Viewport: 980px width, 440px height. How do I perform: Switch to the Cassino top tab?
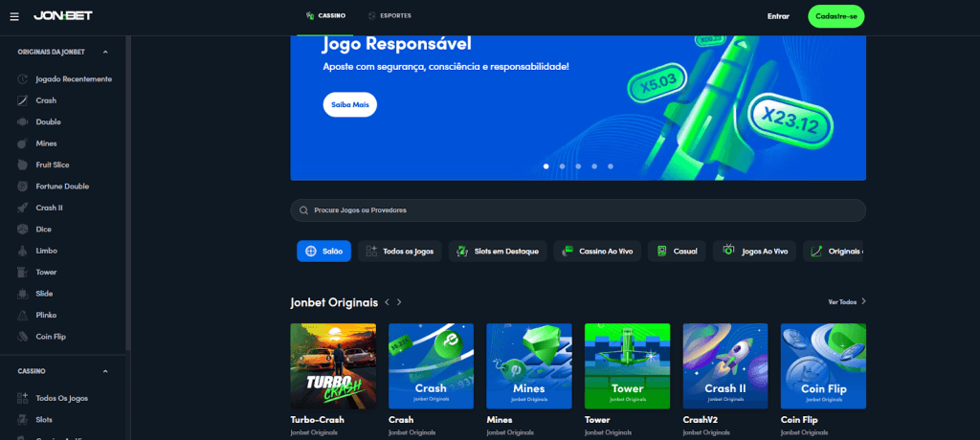click(x=325, y=16)
